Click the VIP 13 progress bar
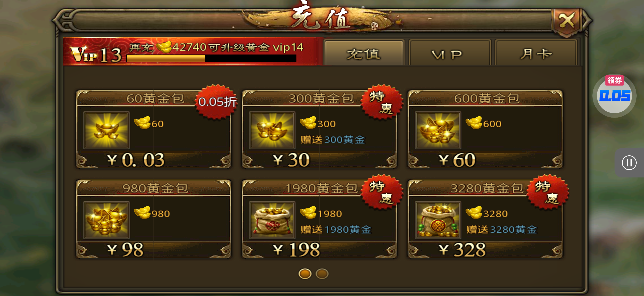The width and height of the screenshot is (644, 296). 211,58
